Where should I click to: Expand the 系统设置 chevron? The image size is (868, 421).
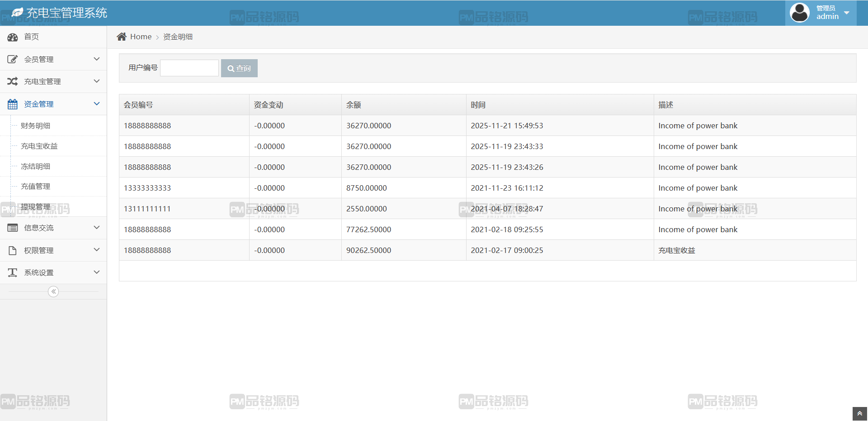click(x=96, y=272)
